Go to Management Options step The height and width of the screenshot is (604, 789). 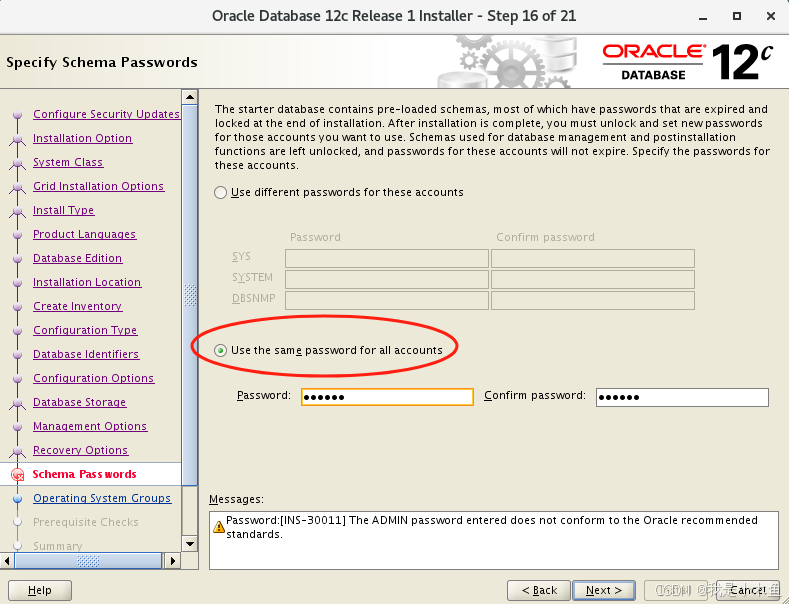coord(90,426)
